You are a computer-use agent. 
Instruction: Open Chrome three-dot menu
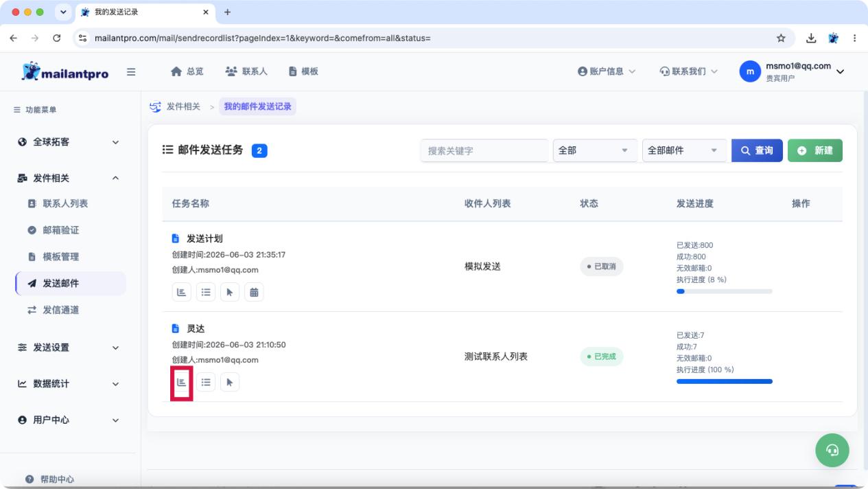854,38
